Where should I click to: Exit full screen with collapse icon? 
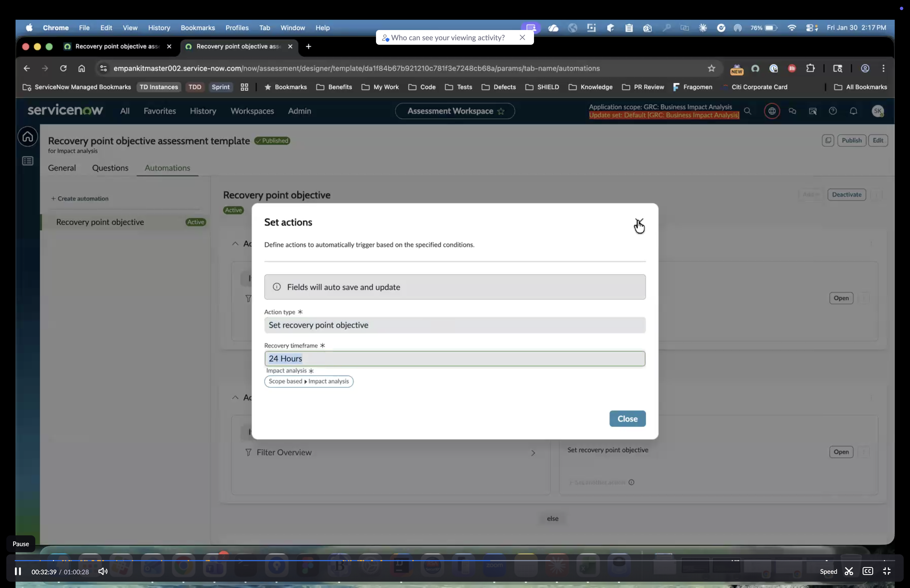coord(886,571)
